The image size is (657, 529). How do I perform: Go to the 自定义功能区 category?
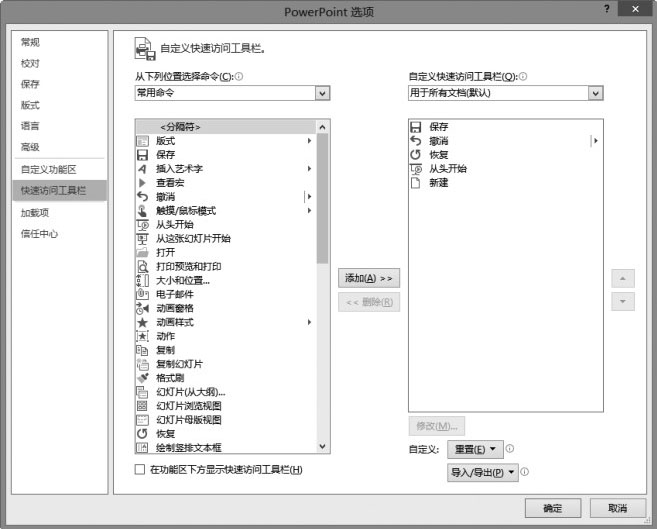tap(49, 170)
